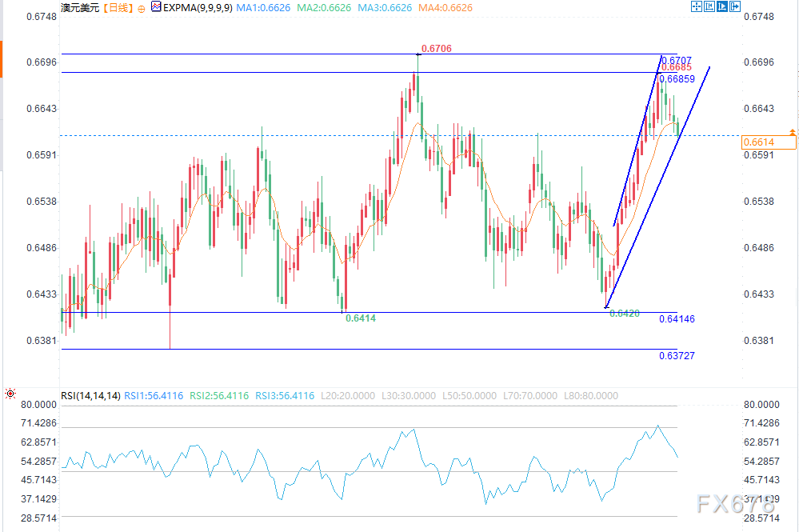Viewport: 799px width, 532px height.
Task: Click the 澳元美元 symbol name
Action: [x=78, y=7]
